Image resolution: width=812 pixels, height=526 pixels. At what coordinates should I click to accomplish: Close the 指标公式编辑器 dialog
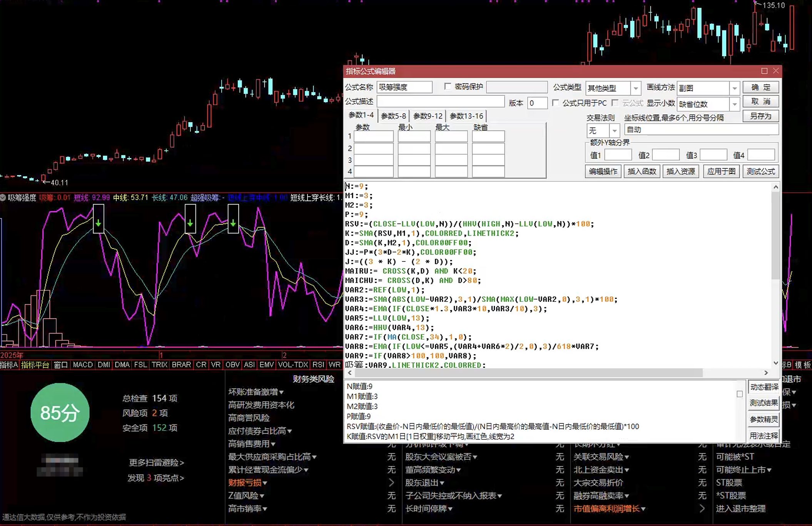tap(776, 71)
